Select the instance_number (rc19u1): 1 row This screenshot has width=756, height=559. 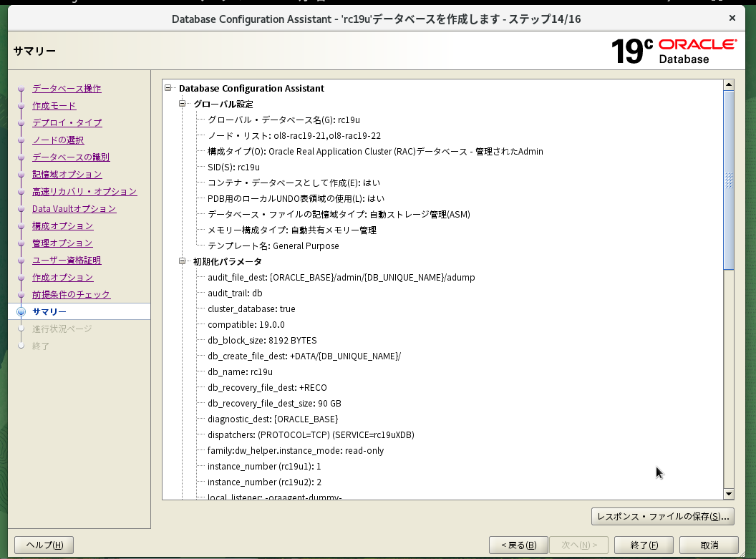264,467
